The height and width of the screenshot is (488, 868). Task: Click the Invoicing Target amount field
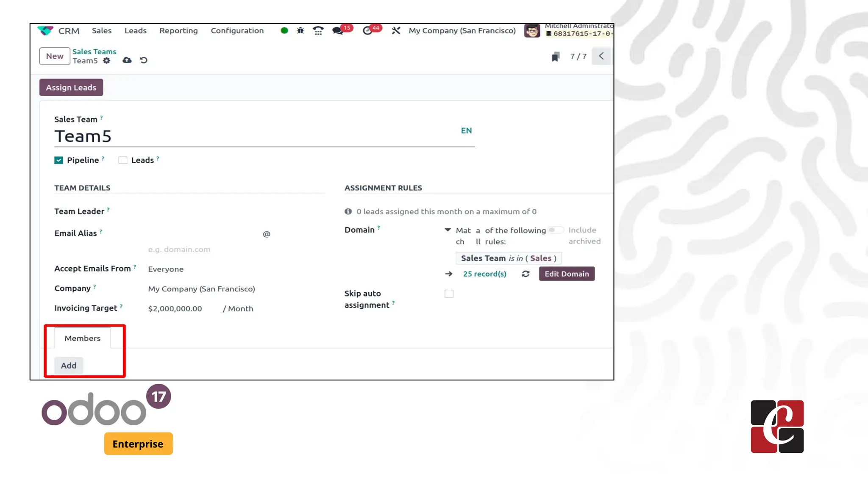[175, 309]
